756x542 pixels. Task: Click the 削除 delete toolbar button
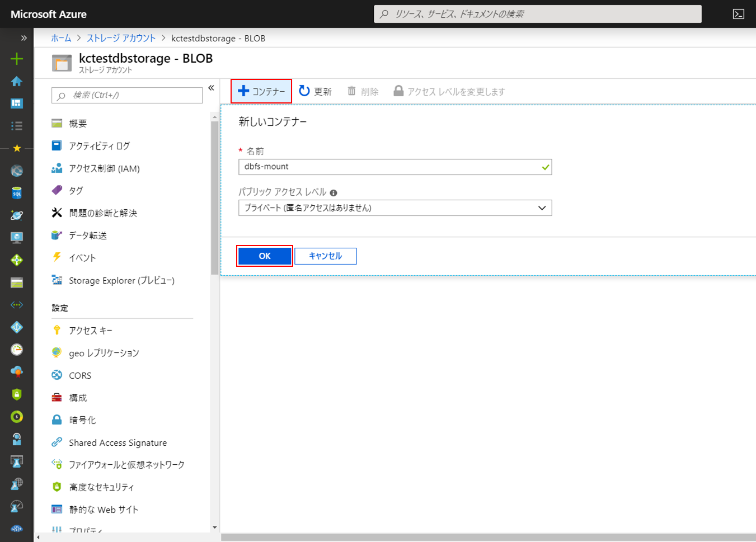point(363,91)
